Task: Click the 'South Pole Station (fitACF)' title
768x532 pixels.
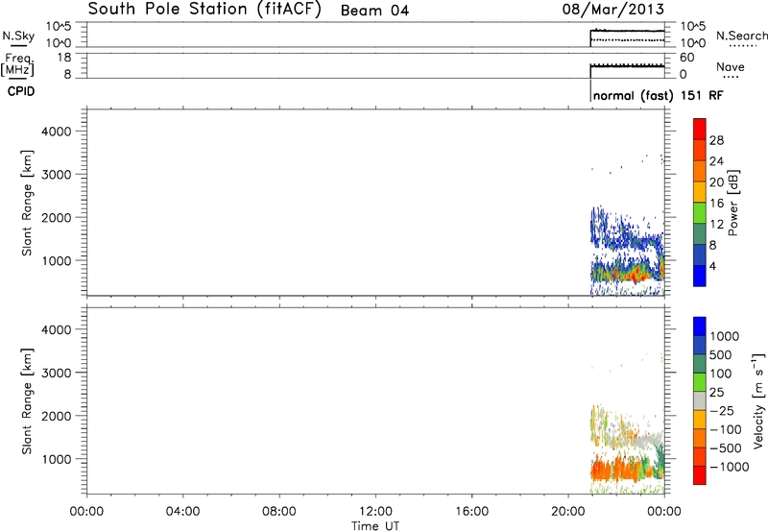Action: [204, 10]
